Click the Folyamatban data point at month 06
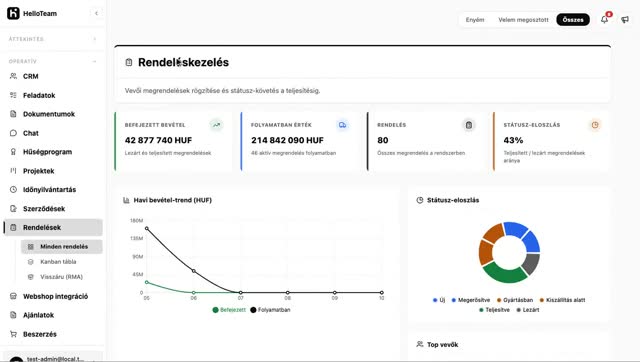Image resolution: width=640 pixels, height=362 pixels. pyautogui.click(x=193, y=271)
